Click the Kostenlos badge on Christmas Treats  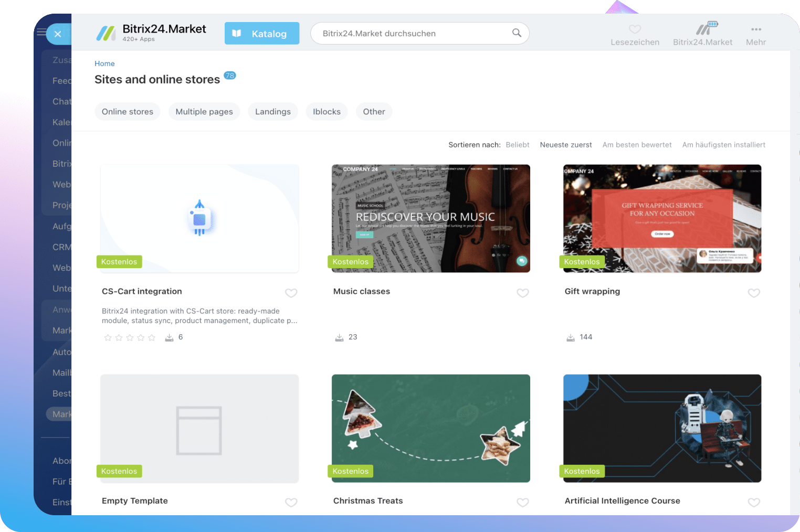point(351,471)
